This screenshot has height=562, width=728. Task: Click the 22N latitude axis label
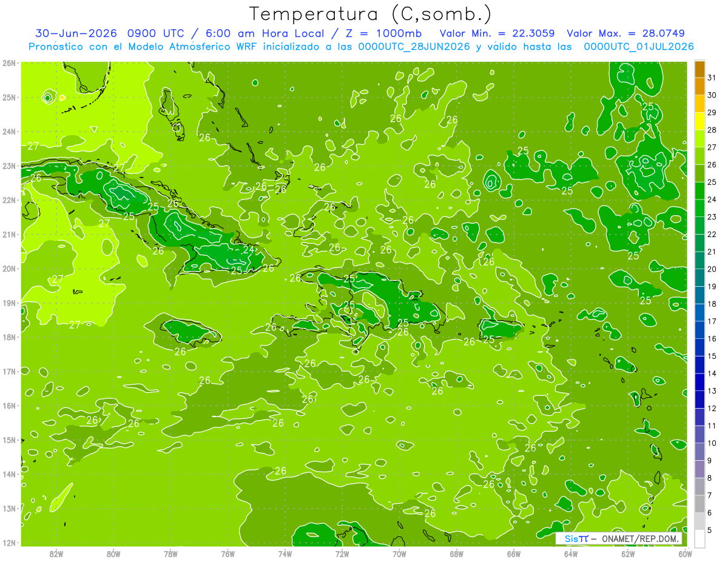tap(9, 200)
